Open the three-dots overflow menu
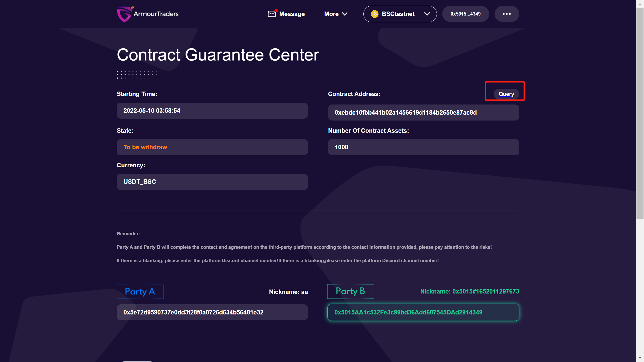This screenshot has height=362, width=644. (507, 14)
